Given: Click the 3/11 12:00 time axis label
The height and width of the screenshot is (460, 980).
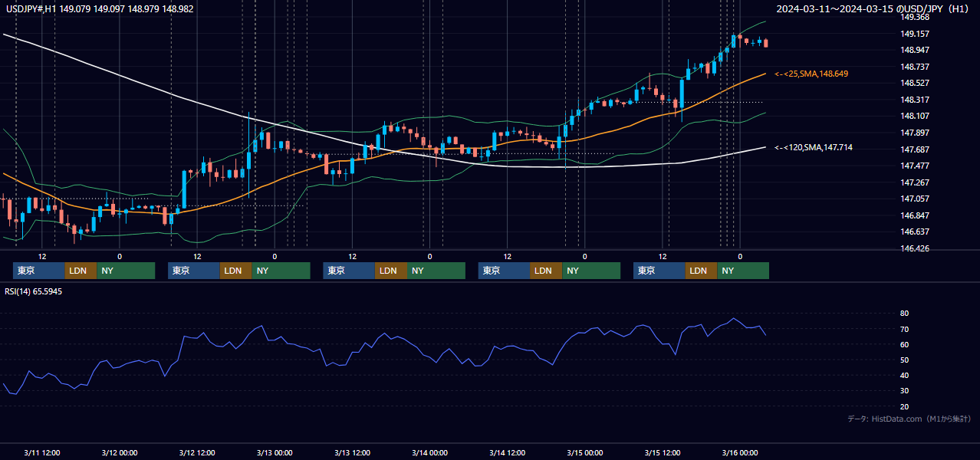Looking at the screenshot, I should (x=42, y=452).
